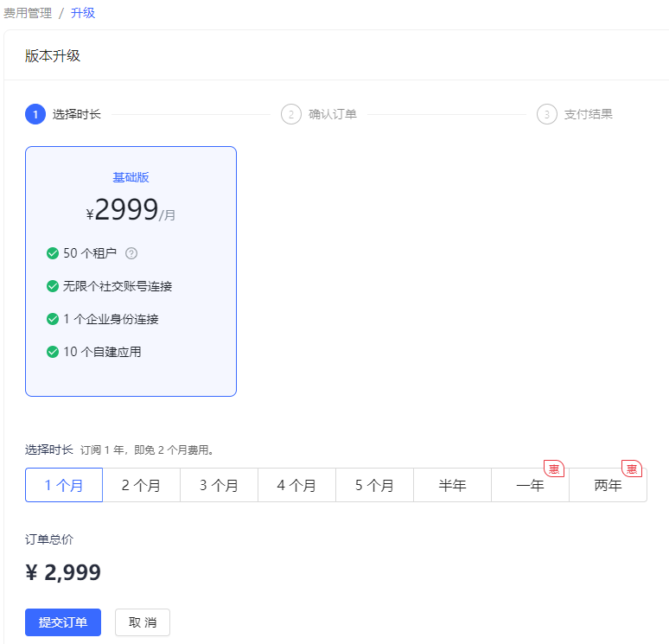This screenshot has width=669, height=644.
Task: Click the green checkmark beside 50 个租户
Action: [53, 253]
